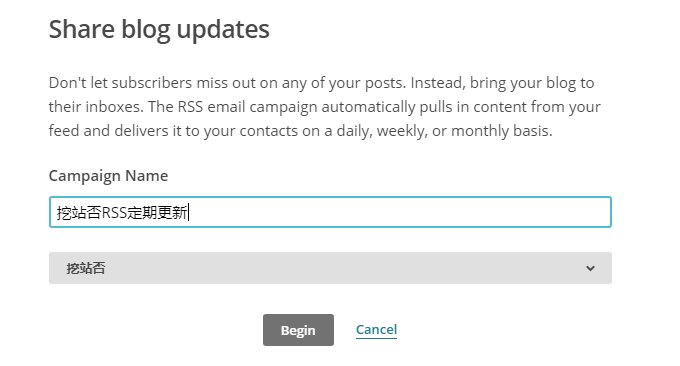Click the chevron arrow on the dropdown

[x=590, y=268]
